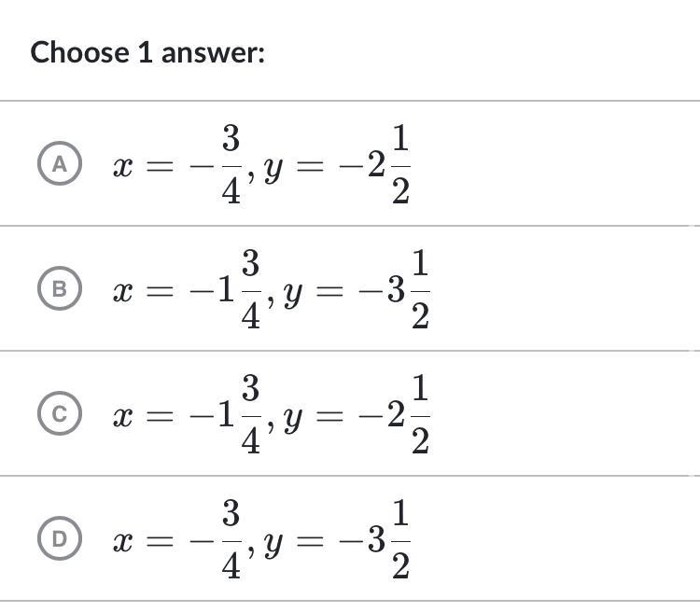Viewport: 700px width, 612px height.
Task: Select radio button B
Action: (60, 288)
